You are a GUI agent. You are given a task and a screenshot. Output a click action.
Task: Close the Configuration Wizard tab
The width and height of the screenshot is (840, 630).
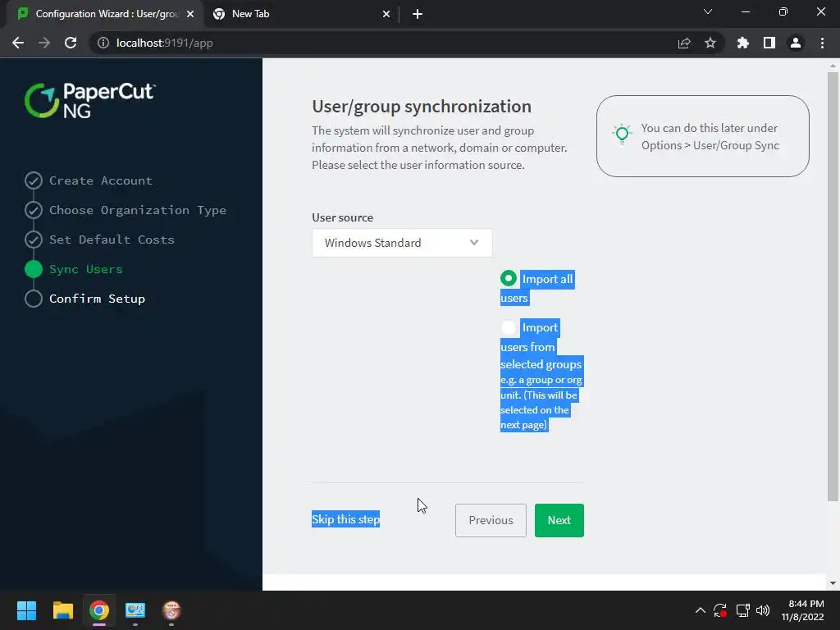tap(190, 14)
